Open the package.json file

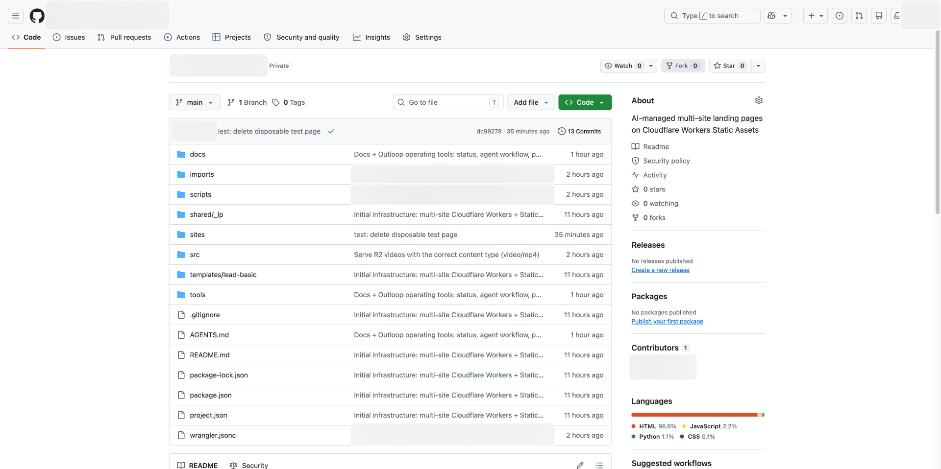coord(211,395)
